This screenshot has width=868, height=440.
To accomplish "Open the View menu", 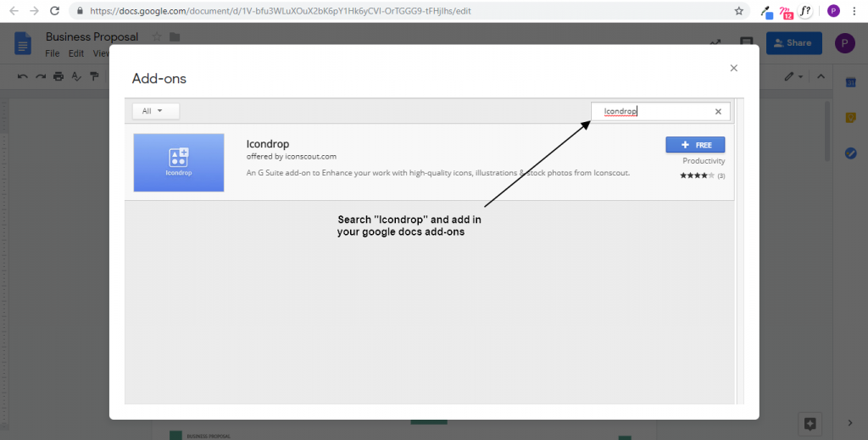I will 101,53.
